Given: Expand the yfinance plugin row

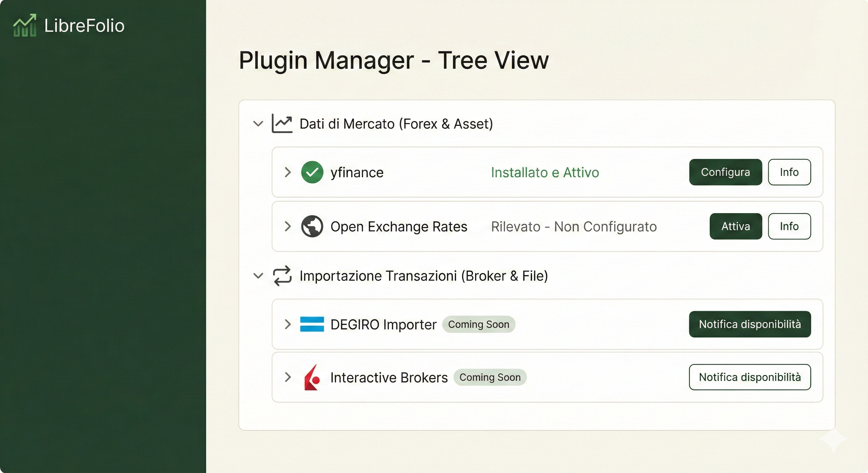Looking at the screenshot, I should click(287, 172).
